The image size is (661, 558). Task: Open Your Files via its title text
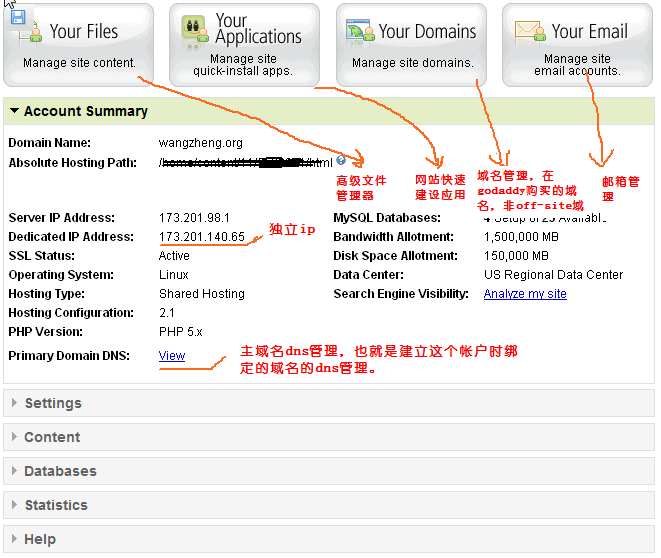point(84,32)
